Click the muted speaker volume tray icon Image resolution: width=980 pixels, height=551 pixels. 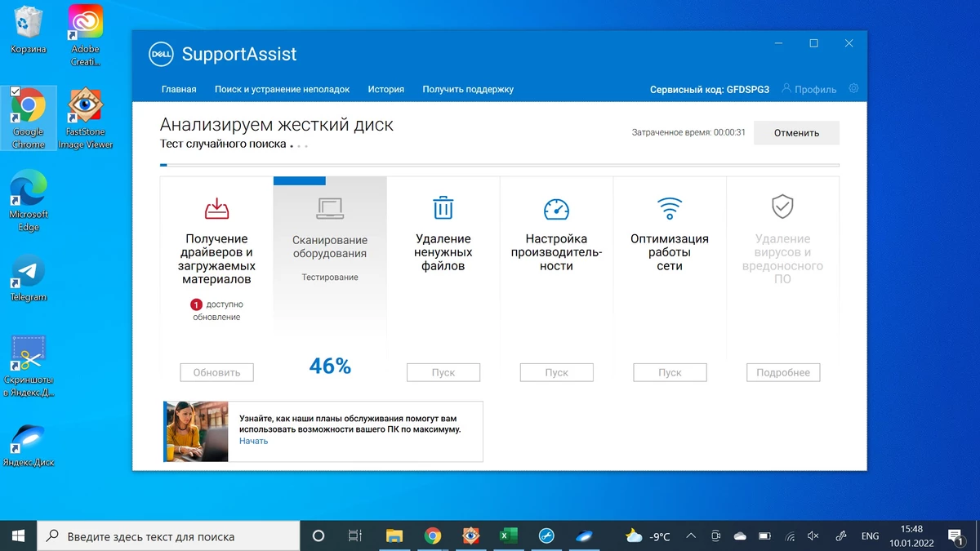(x=813, y=536)
